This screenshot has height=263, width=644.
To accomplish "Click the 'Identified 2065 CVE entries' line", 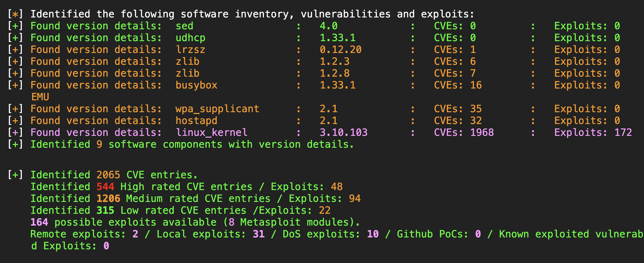I will pyautogui.click(x=114, y=175).
